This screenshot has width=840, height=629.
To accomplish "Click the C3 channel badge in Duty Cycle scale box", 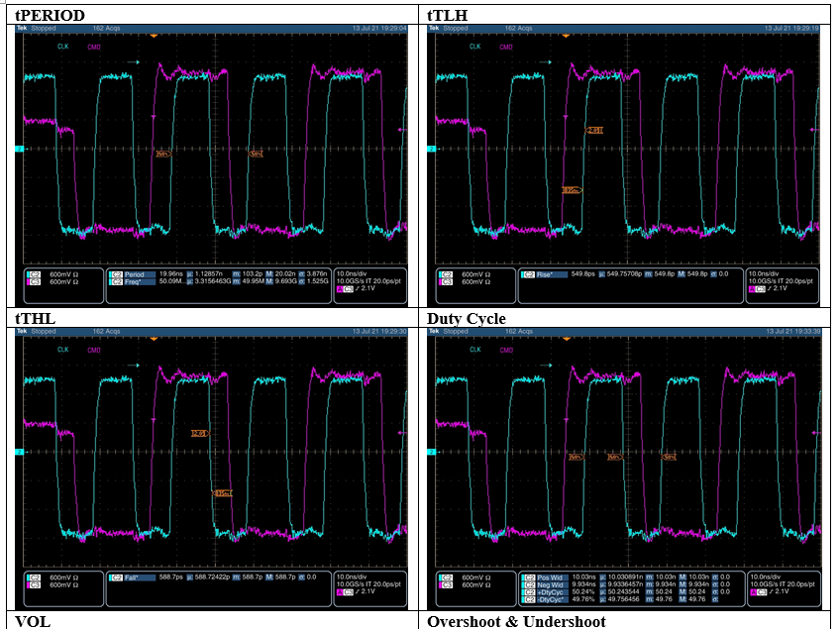I will pyautogui.click(x=446, y=584).
